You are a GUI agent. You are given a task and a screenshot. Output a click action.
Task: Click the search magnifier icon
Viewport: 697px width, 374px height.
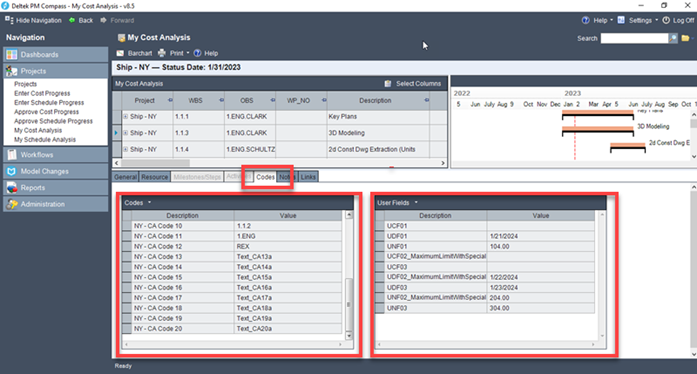point(673,38)
